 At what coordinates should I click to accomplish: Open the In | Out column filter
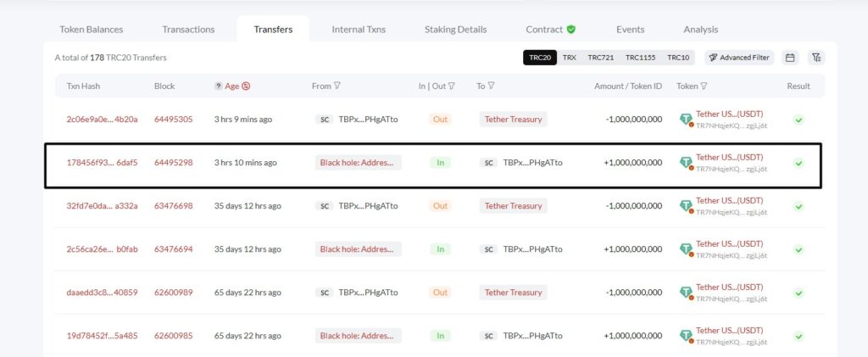pyautogui.click(x=451, y=86)
